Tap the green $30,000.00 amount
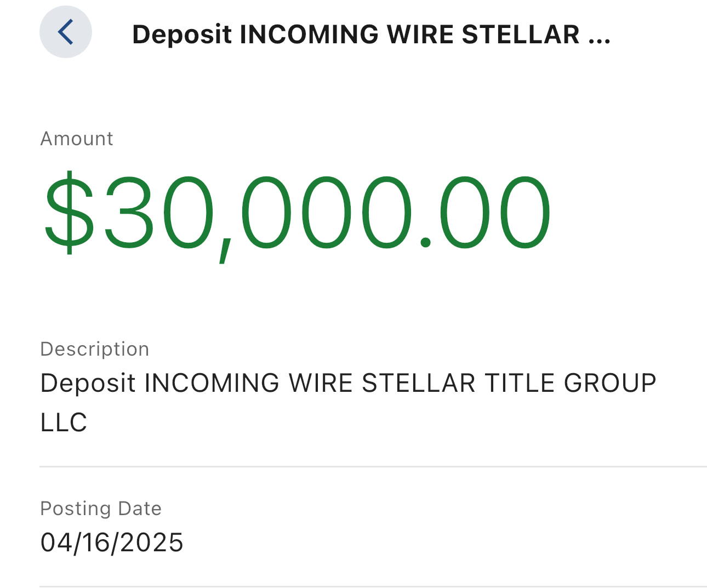Viewport: 707px width, 588px height. pyautogui.click(x=297, y=213)
